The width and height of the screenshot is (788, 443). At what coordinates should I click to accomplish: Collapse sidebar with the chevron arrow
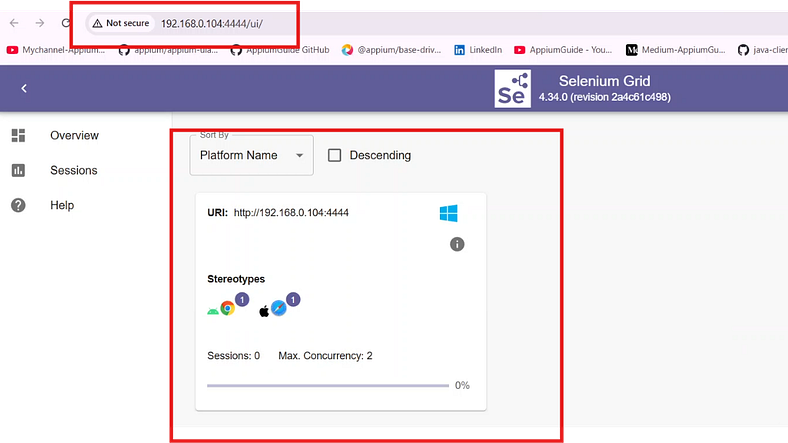point(24,88)
